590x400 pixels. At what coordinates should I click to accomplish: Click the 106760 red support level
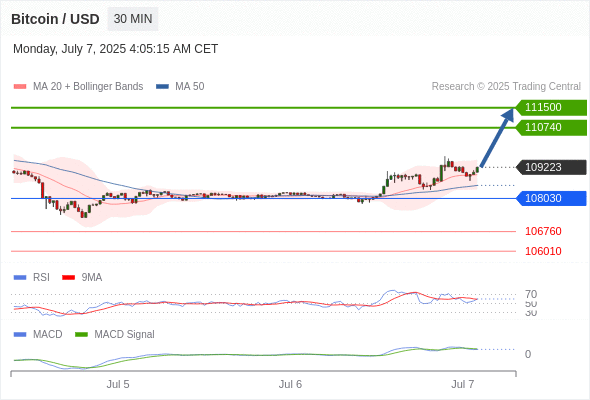543,231
